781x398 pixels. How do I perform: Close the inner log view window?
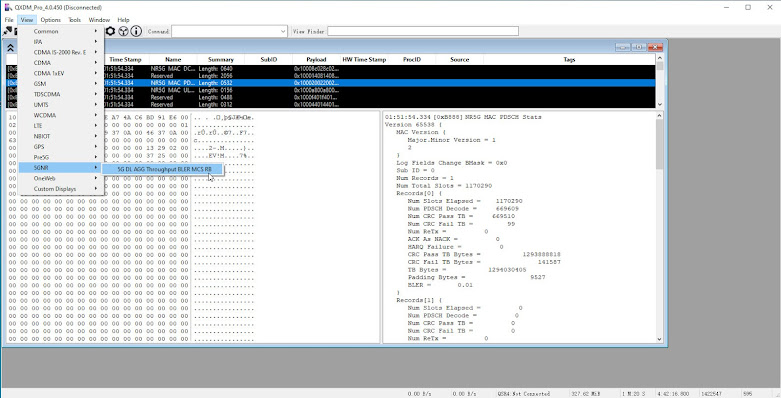click(x=655, y=47)
